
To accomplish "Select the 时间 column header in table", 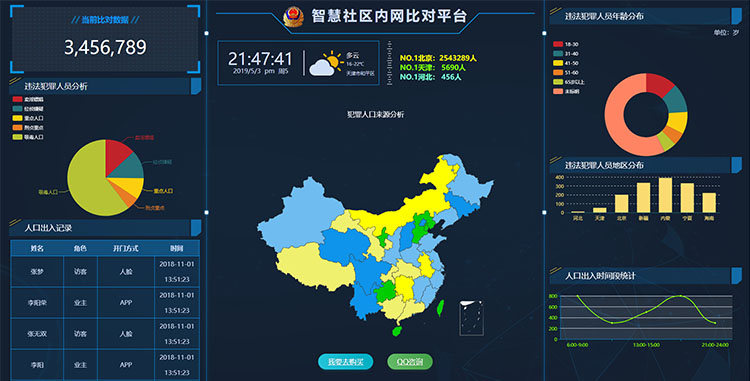I will (x=176, y=248).
